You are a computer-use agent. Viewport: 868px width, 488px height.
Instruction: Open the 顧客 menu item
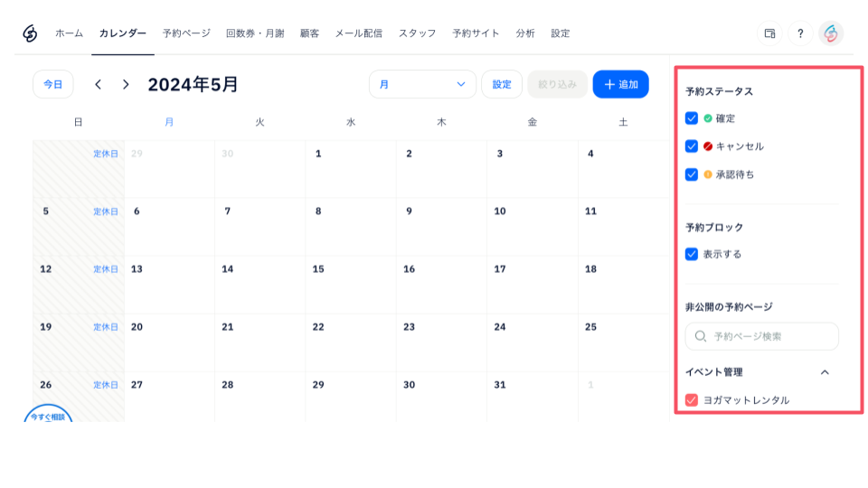tap(309, 33)
